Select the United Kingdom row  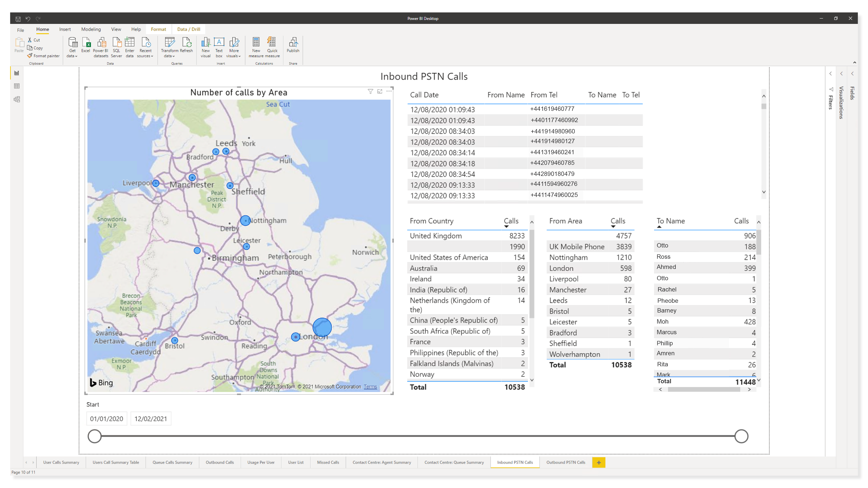(467, 236)
